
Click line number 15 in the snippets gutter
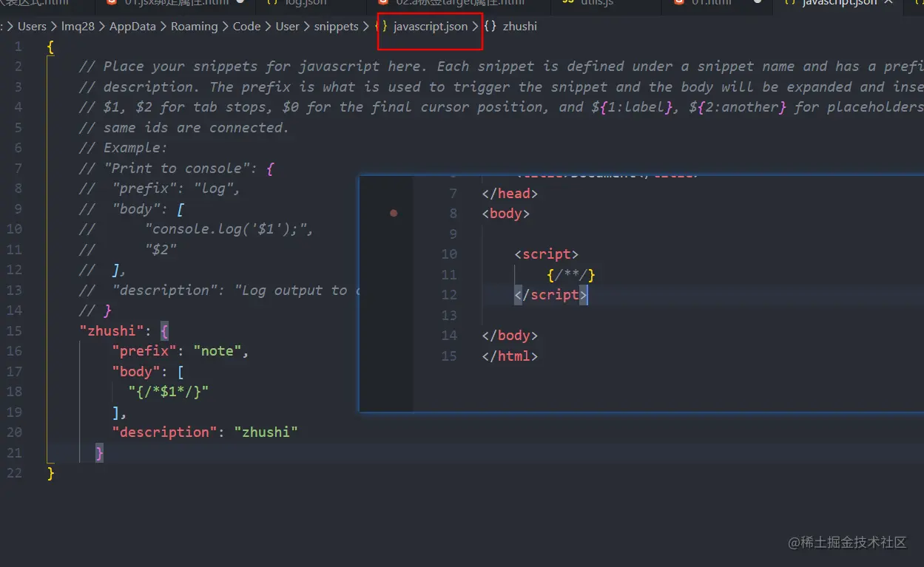tap(14, 330)
